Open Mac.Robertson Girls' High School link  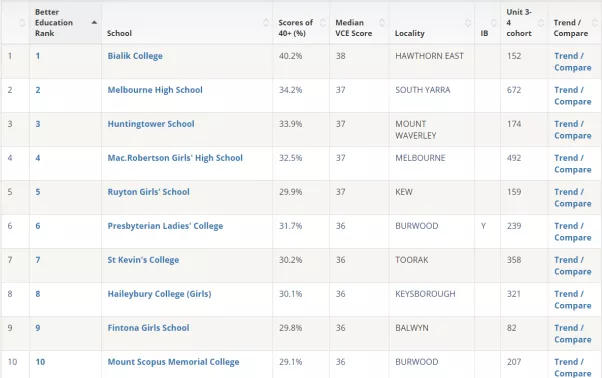175,158
